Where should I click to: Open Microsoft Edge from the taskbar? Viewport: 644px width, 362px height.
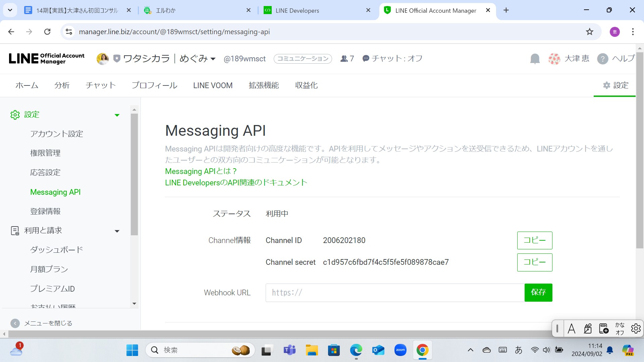click(356, 350)
